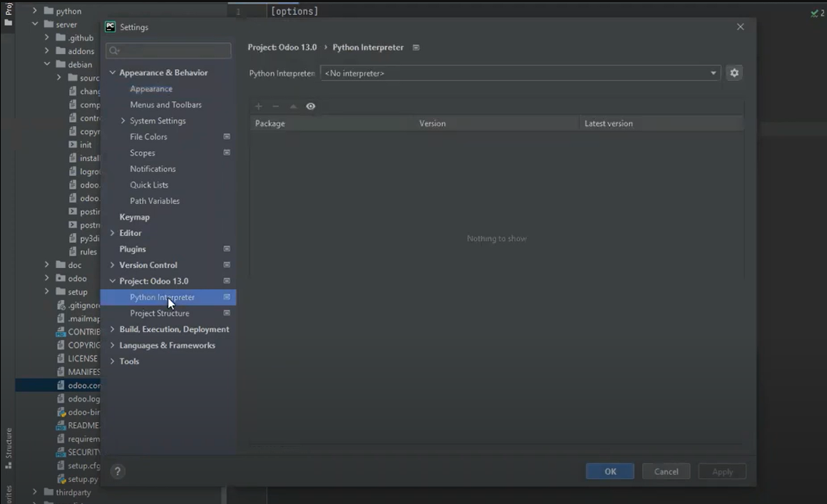Image resolution: width=827 pixels, height=504 pixels.
Task: Select Appearance settings page
Action: 151,88
